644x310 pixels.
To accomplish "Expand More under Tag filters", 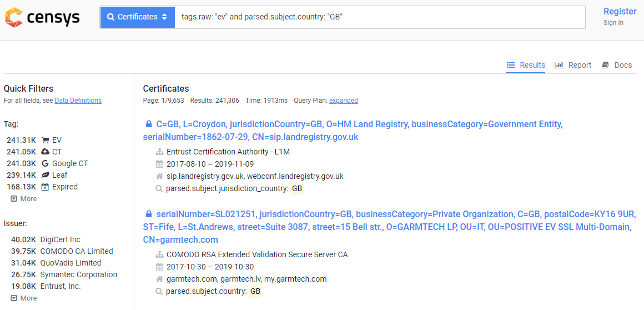I will (x=24, y=198).
